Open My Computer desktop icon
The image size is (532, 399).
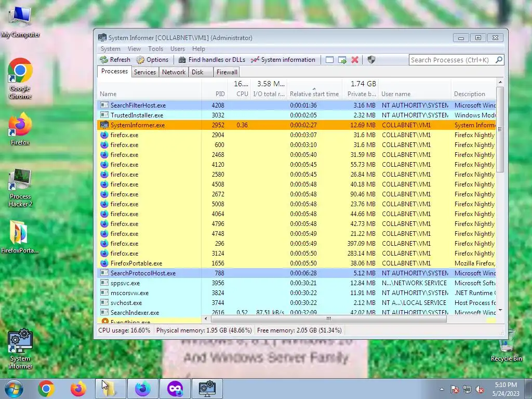20,22
